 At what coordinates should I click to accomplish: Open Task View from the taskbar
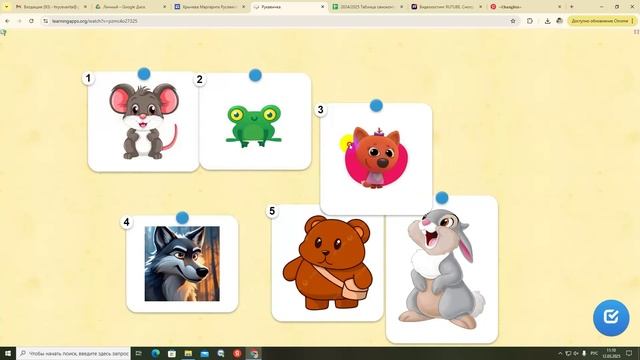click(x=139, y=353)
